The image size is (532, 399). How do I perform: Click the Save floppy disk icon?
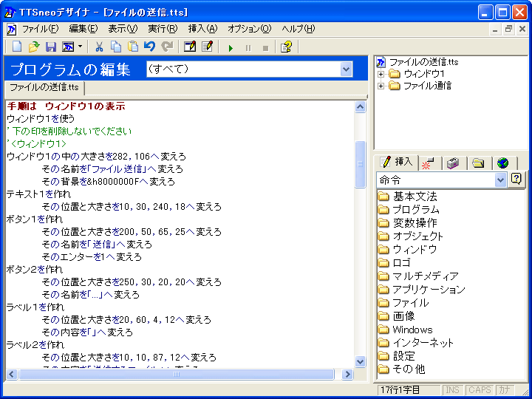click(x=50, y=47)
